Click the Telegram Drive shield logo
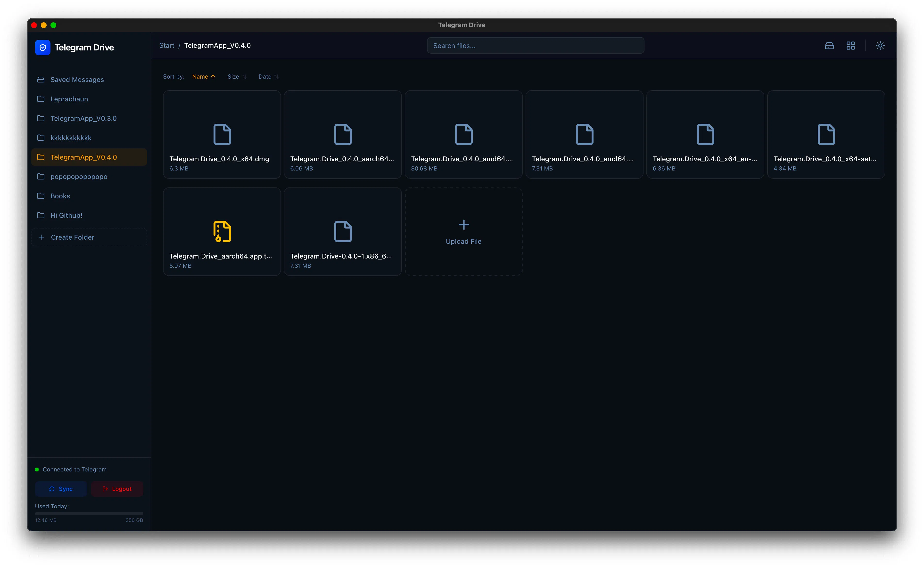The image size is (924, 567). [x=42, y=48]
